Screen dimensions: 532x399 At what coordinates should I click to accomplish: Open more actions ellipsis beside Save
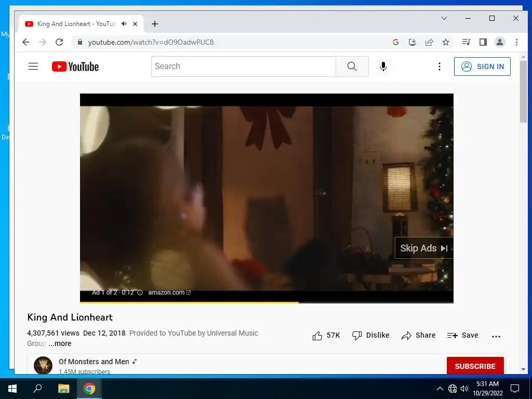tap(496, 336)
